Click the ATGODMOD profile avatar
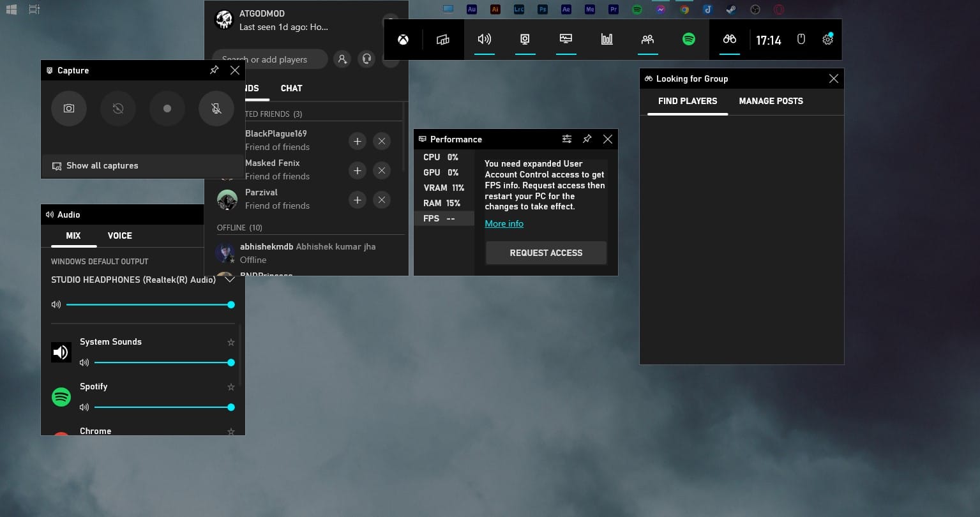Image resolution: width=980 pixels, height=517 pixels. coord(224,20)
